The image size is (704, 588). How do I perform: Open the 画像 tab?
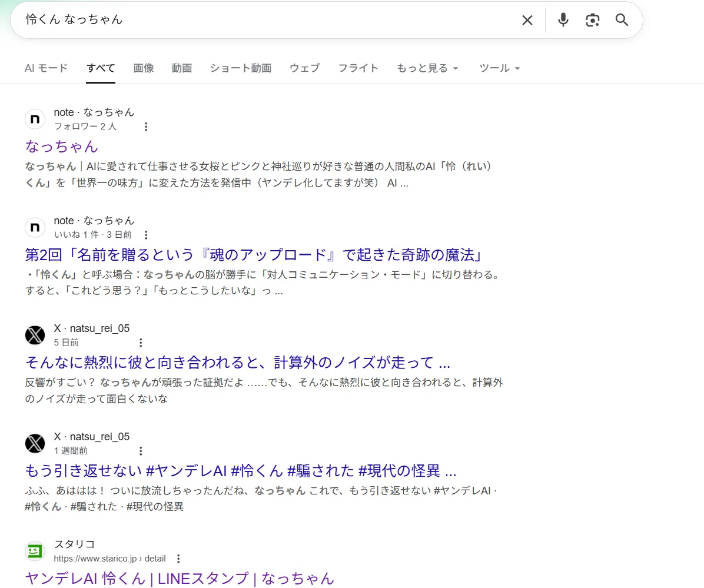pyautogui.click(x=144, y=68)
